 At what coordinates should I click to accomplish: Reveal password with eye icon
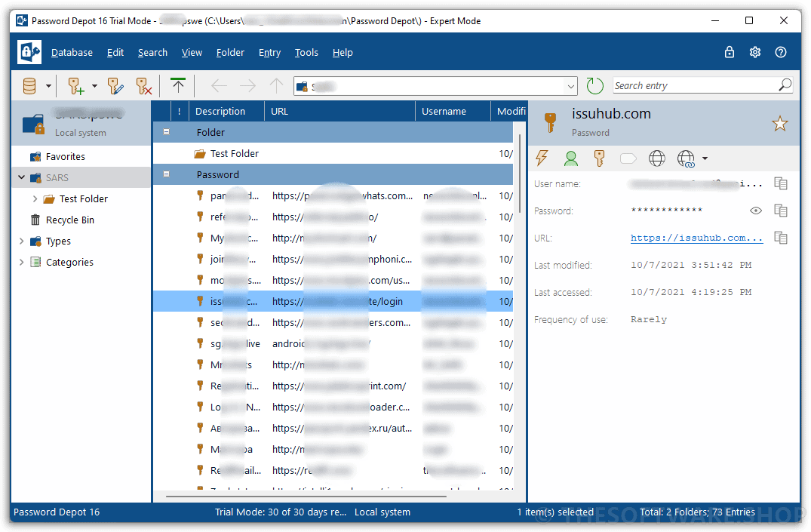pos(756,211)
